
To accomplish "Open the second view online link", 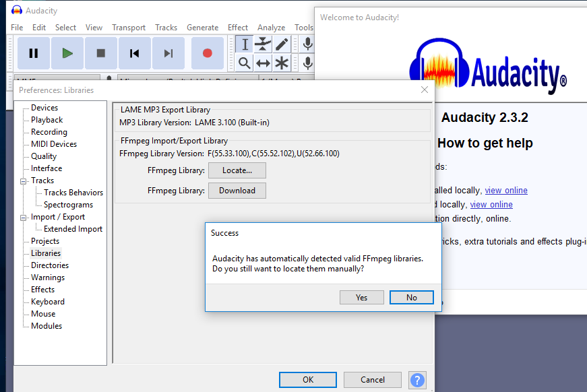I will 491,205.
